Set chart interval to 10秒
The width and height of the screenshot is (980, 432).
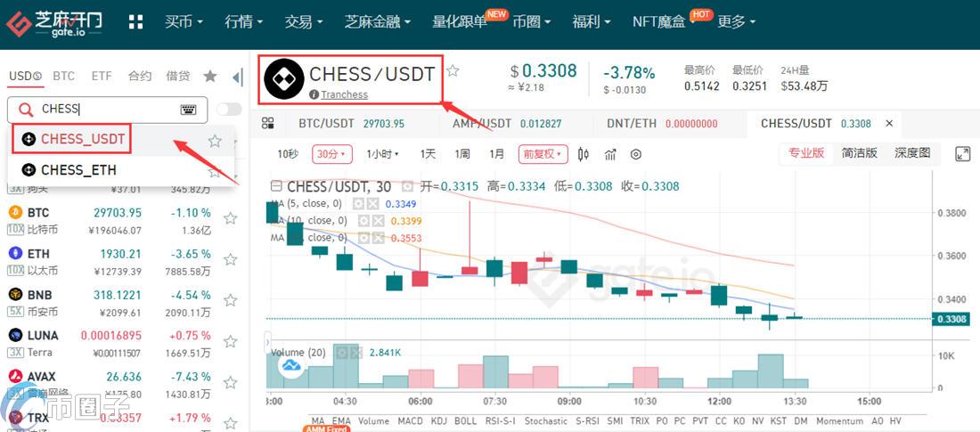point(288,154)
